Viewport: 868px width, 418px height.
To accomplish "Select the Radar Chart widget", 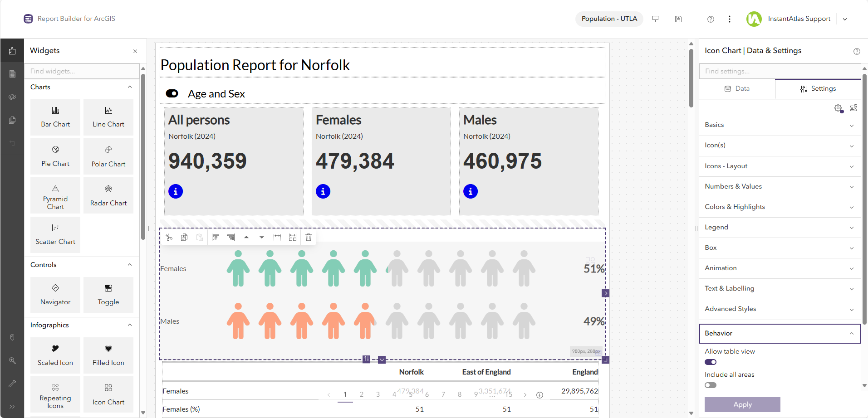I will pos(108,195).
